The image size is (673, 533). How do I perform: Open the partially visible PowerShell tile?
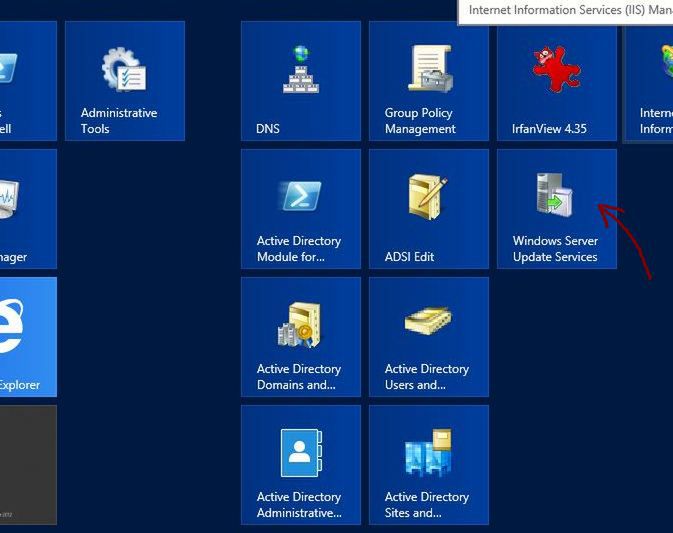(28, 81)
